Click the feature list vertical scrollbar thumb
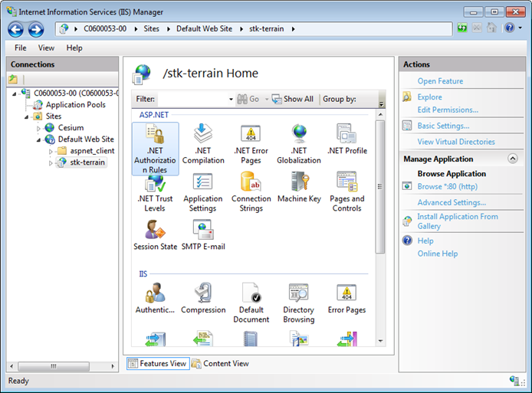Screen dimensions: 532x393 (380, 186)
